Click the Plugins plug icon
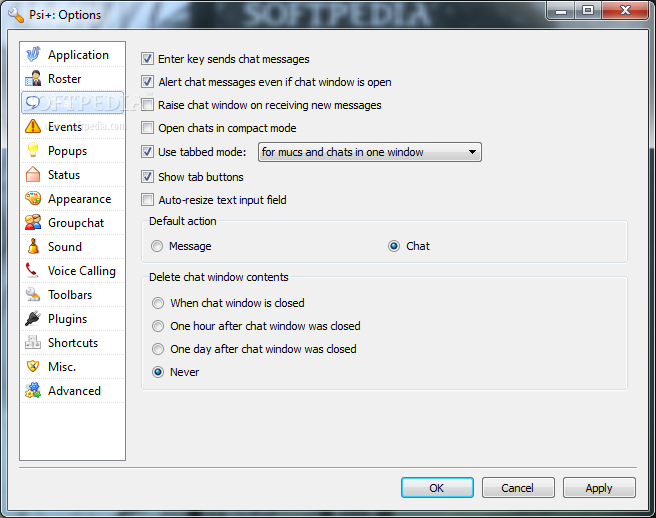This screenshot has height=518, width=656. [x=33, y=318]
